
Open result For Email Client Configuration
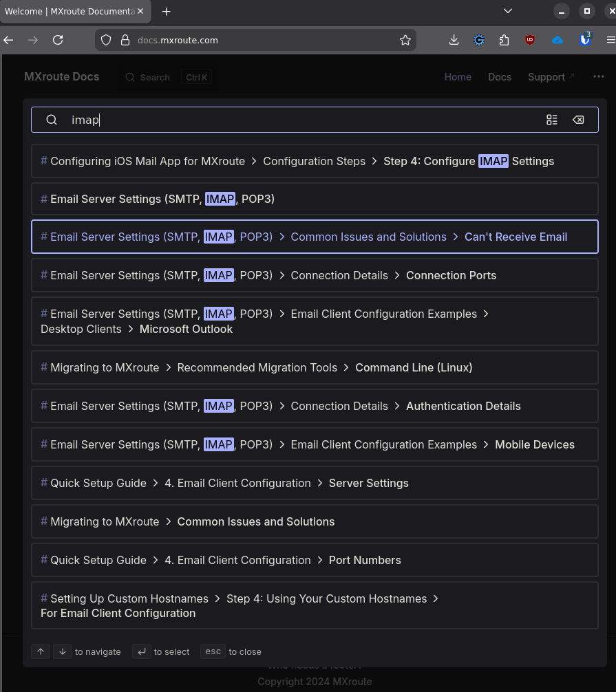pyautogui.click(x=315, y=605)
